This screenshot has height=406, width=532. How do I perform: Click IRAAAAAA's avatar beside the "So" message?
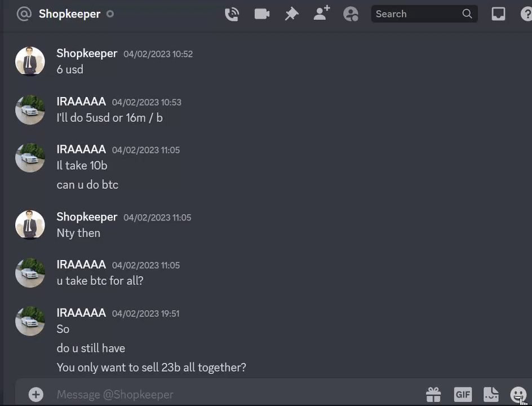[x=30, y=321]
